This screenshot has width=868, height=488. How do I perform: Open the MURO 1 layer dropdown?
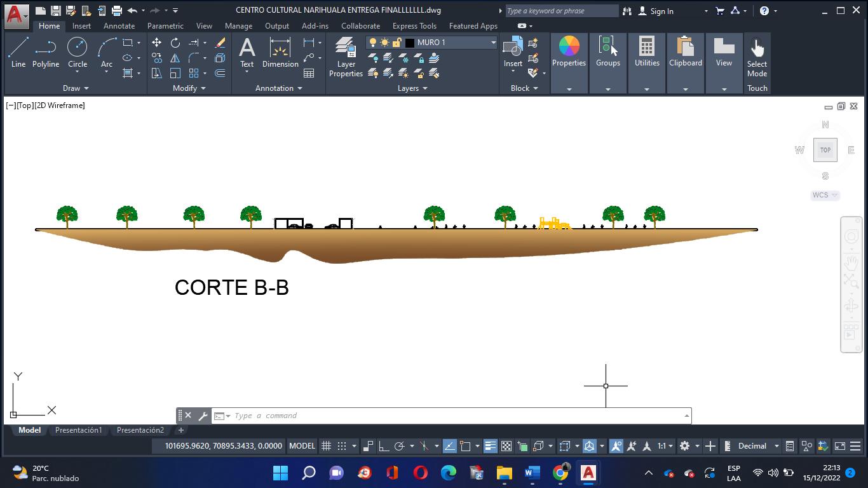click(x=493, y=43)
